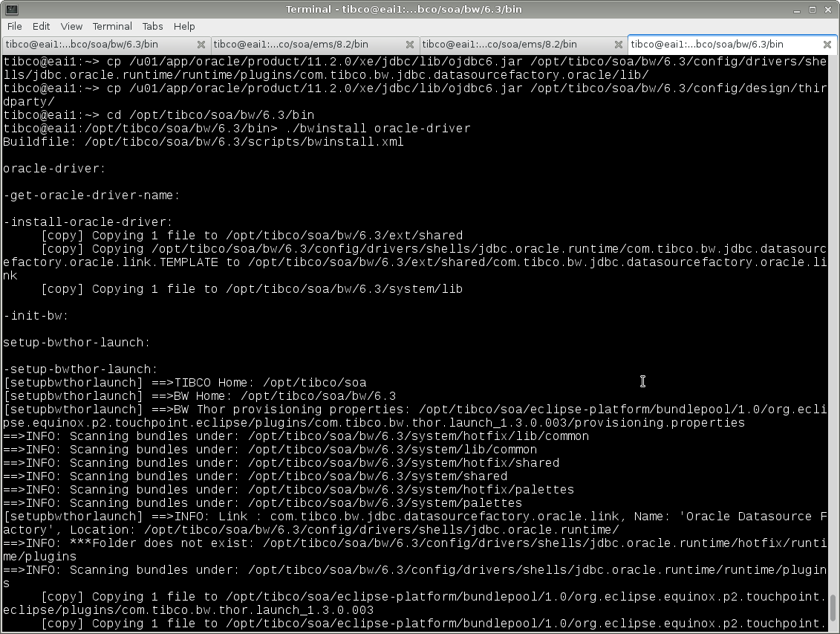Open the Terminal menu
840x634 pixels.
112,26
